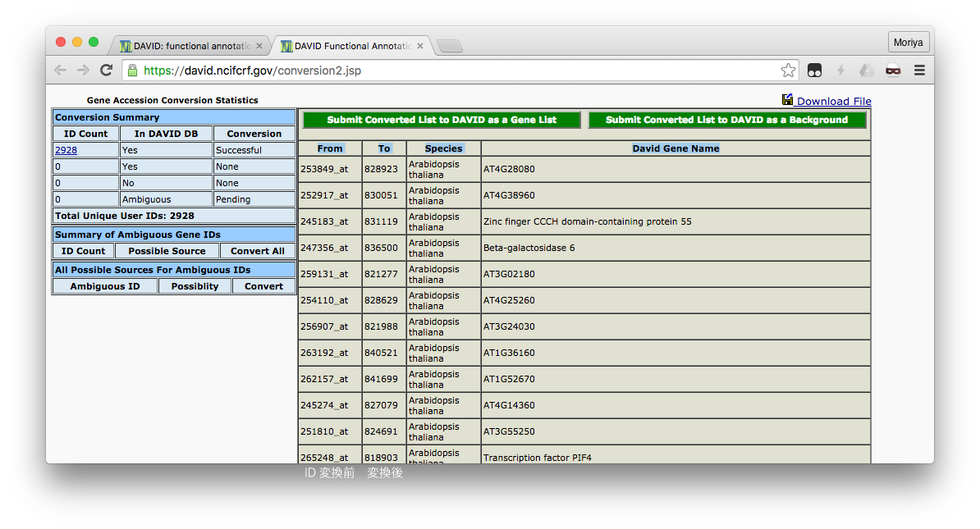
Task: Submit Converted List to DAVID as Gene List
Action: 442,120
